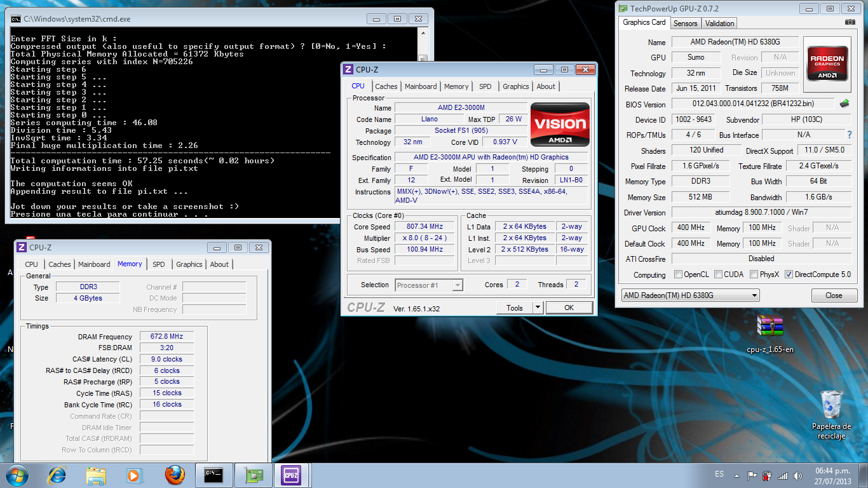
Task: Open the Tools dropdown arrow in CPU-Z
Action: tap(538, 308)
